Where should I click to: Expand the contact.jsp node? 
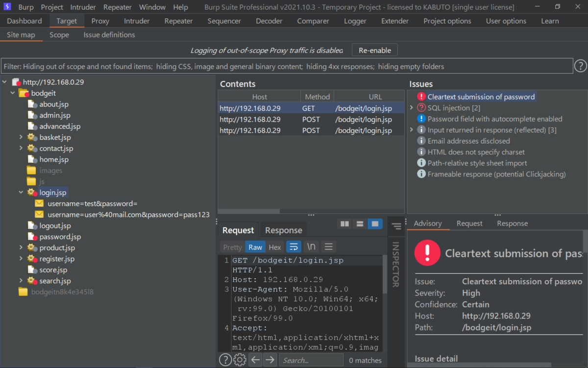point(21,148)
